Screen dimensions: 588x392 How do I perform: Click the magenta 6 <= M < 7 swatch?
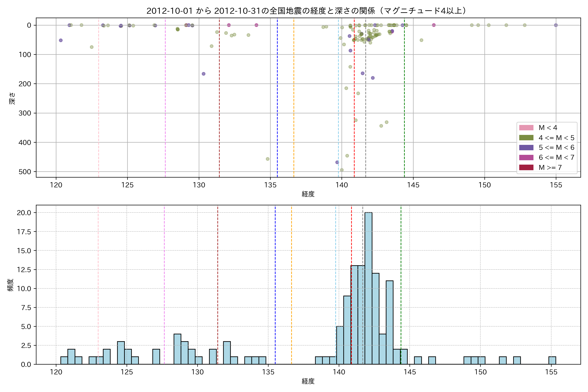coord(526,157)
